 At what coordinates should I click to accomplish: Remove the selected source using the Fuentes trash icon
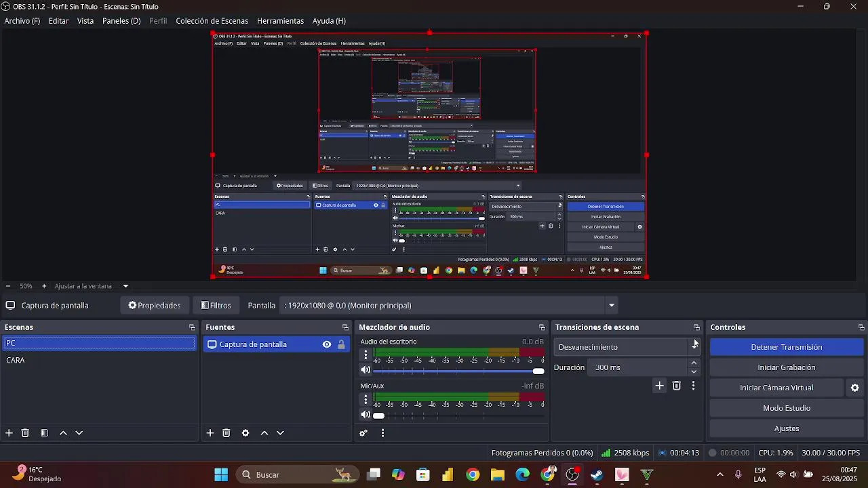pos(226,433)
